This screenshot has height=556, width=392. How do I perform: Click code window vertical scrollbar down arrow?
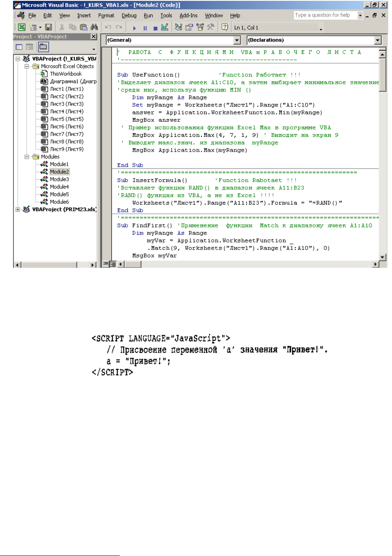pos(383,257)
